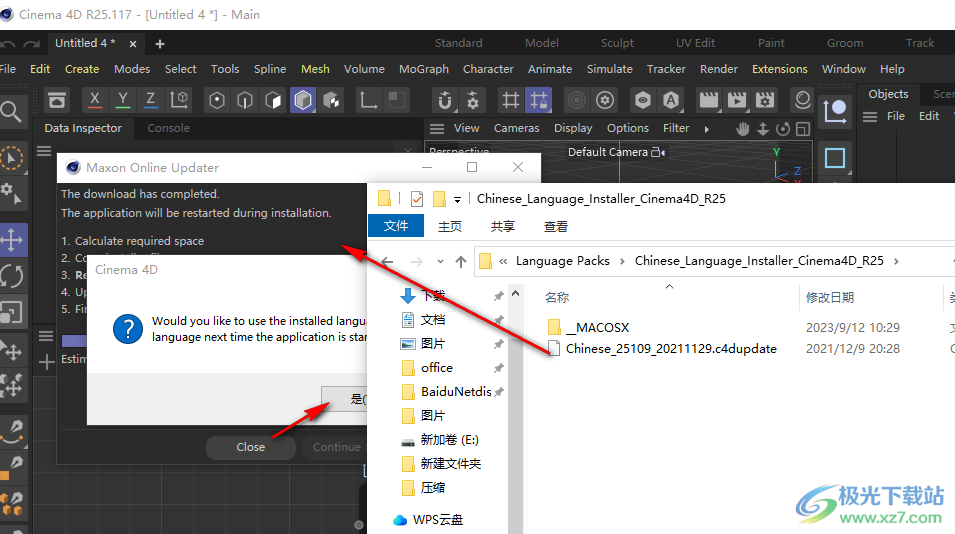Switch to the Sculpt layout
This screenshot has width=955, height=534.
617,43
